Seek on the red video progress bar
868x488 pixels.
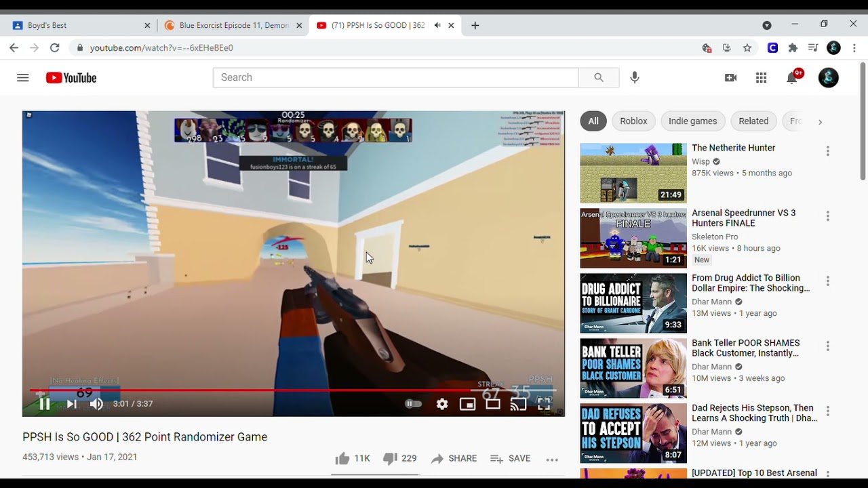tap(293, 390)
